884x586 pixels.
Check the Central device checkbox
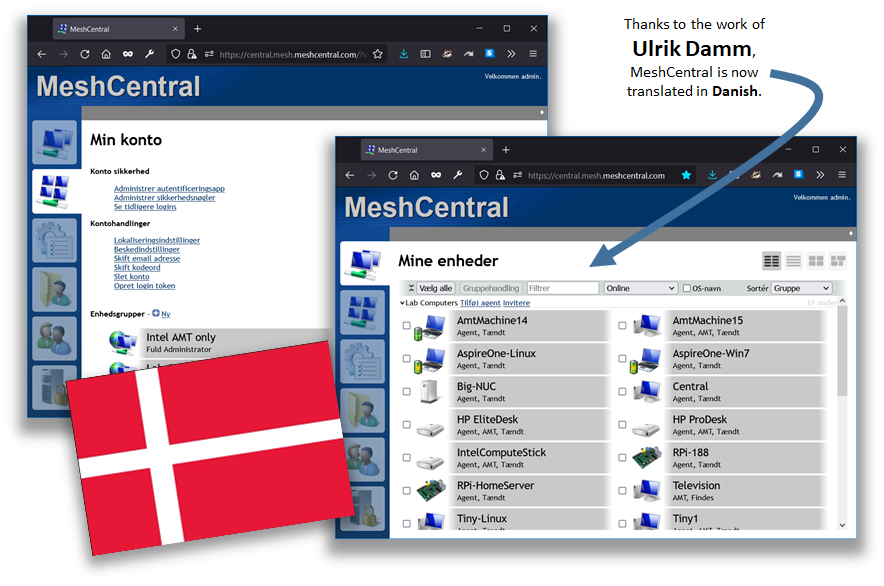click(x=622, y=391)
